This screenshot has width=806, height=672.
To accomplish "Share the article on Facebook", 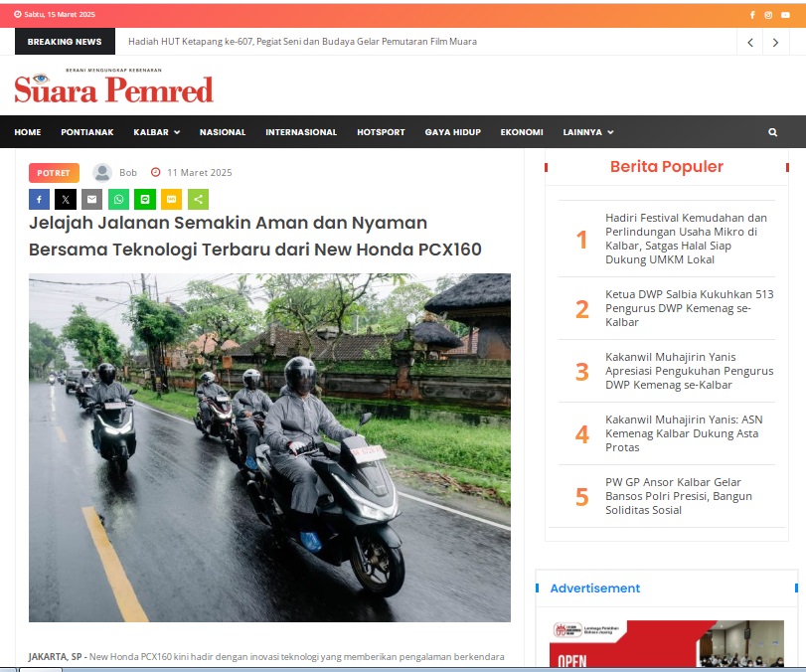I will [x=39, y=200].
